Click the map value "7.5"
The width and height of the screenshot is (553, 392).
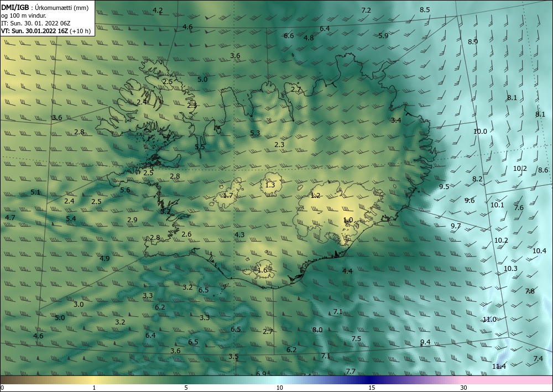coord(356,338)
